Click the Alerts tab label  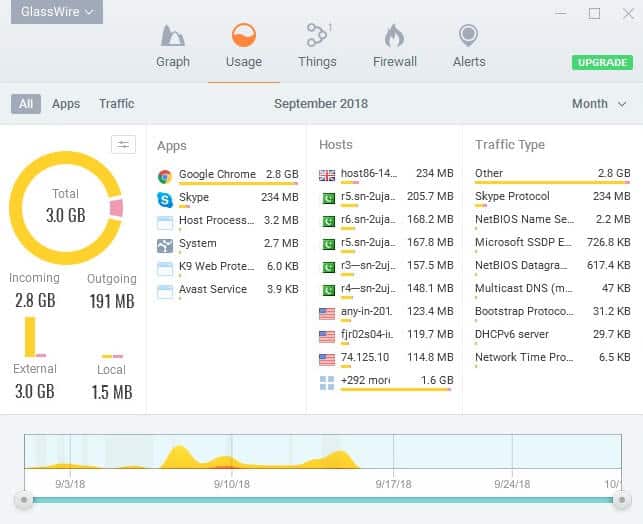pos(469,62)
